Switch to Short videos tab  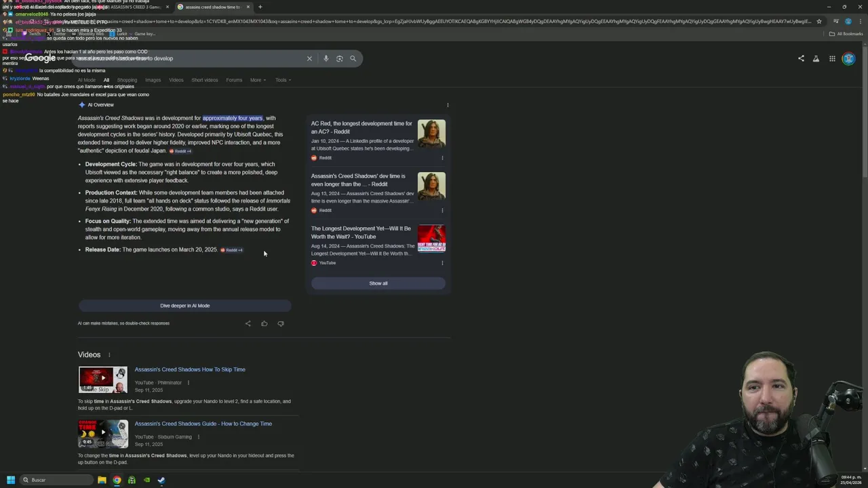(x=205, y=80)
